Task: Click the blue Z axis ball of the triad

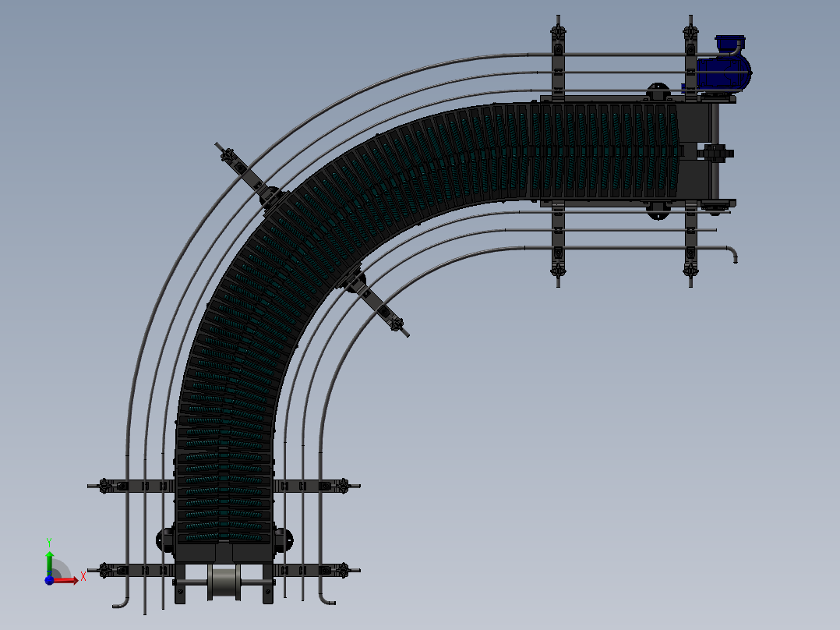Action: [49, 581]
